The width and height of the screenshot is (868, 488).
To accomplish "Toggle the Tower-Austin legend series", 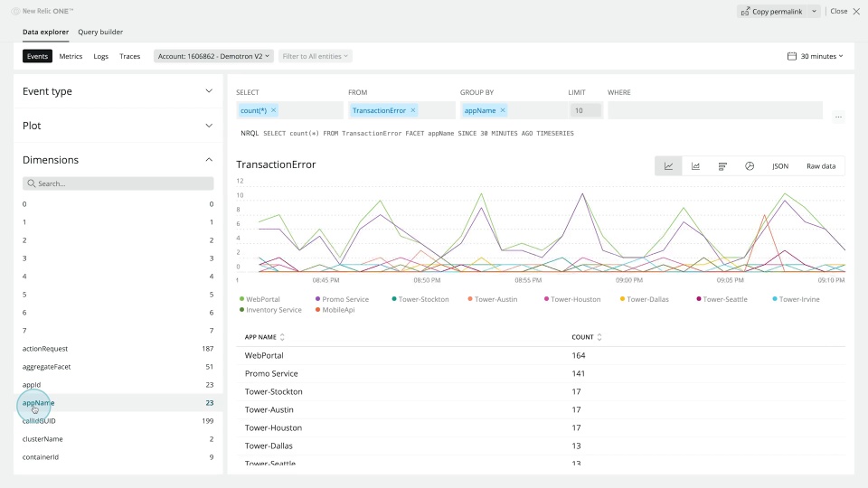I will pos(493,299).
